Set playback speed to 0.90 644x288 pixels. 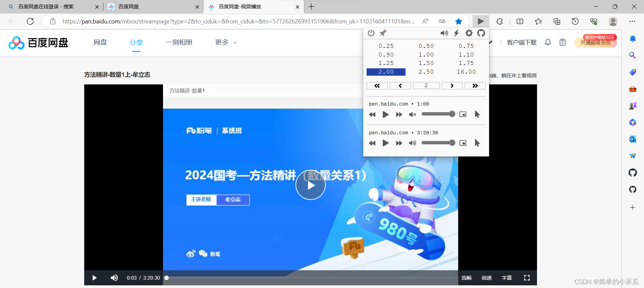click(x=386, y=55)
